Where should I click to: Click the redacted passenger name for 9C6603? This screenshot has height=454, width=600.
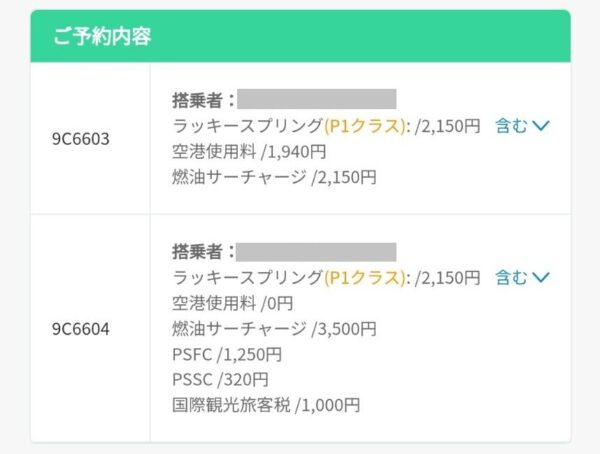point(316,99)
